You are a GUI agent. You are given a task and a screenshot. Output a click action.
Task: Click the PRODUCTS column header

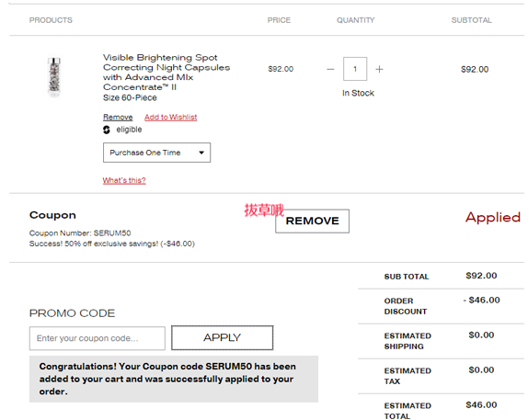point(51,20)
